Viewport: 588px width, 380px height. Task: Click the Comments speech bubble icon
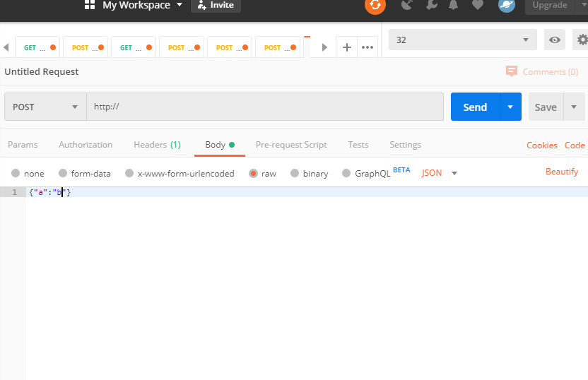point(512,71)
